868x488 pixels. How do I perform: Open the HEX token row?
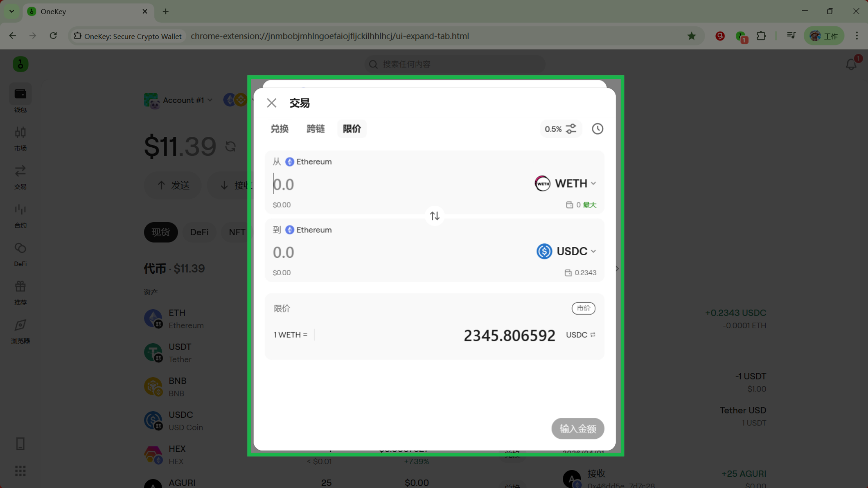coord(195,455)
